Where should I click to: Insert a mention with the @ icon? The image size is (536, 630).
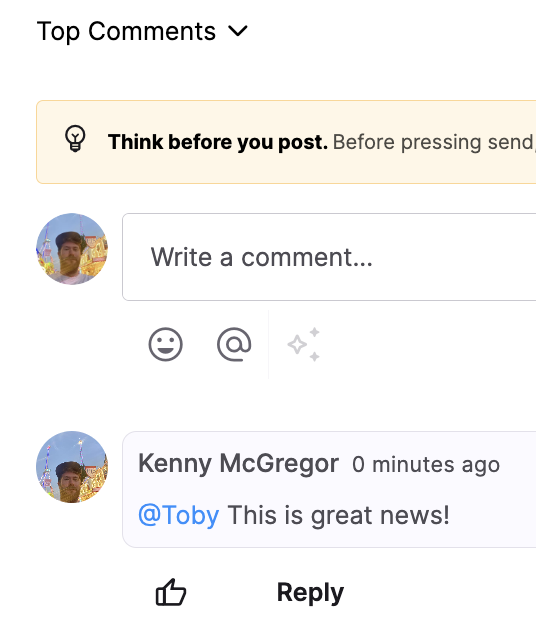coord(234,344)
